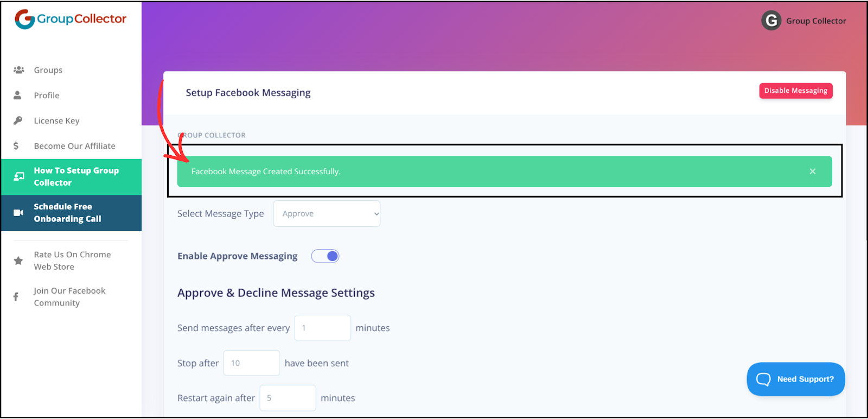Click the GroupCollector logo
The height and width of the screenshot is (419, 868).
(71, 20)
